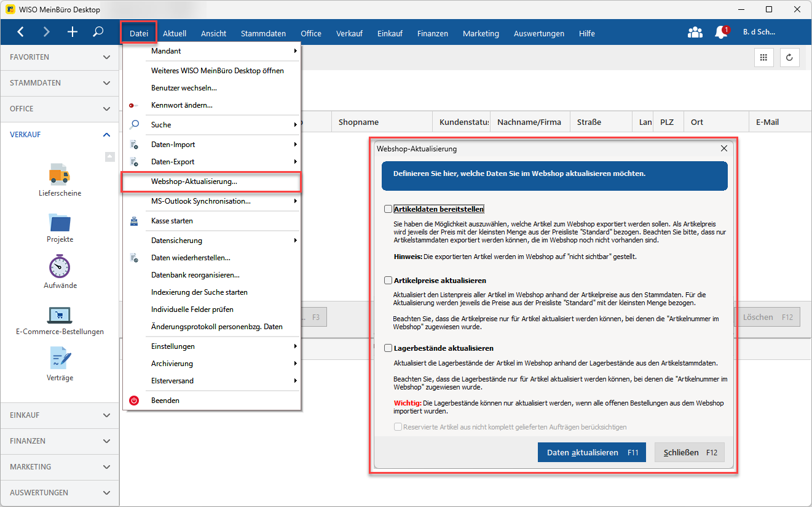Open the Aktuell menu
Viewport: 812px width, 507px height.
(x=175, y=33)
